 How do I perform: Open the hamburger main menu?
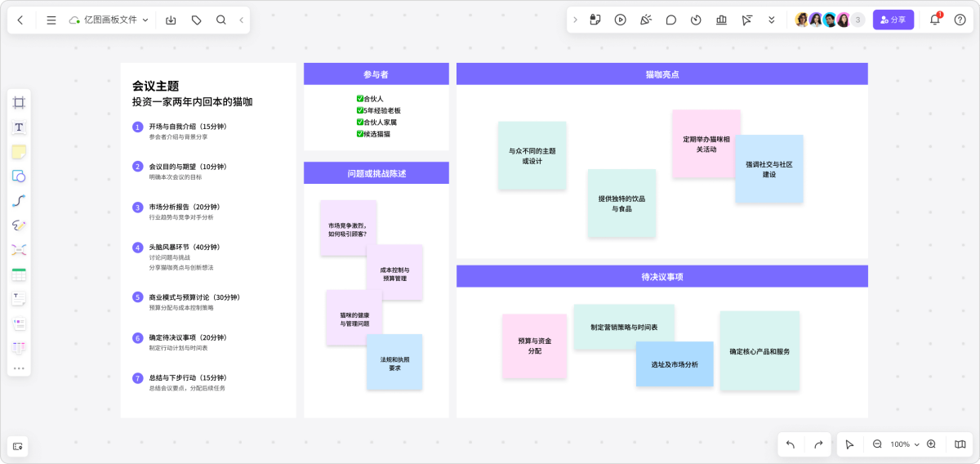point(51,20)
